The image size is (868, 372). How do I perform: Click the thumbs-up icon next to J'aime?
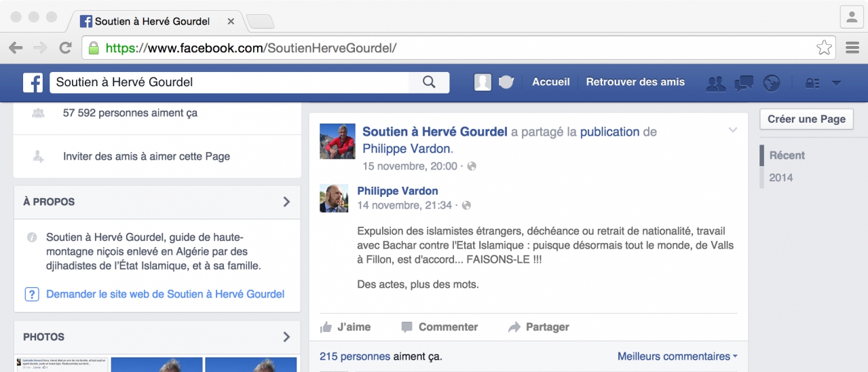coord(326,327)
